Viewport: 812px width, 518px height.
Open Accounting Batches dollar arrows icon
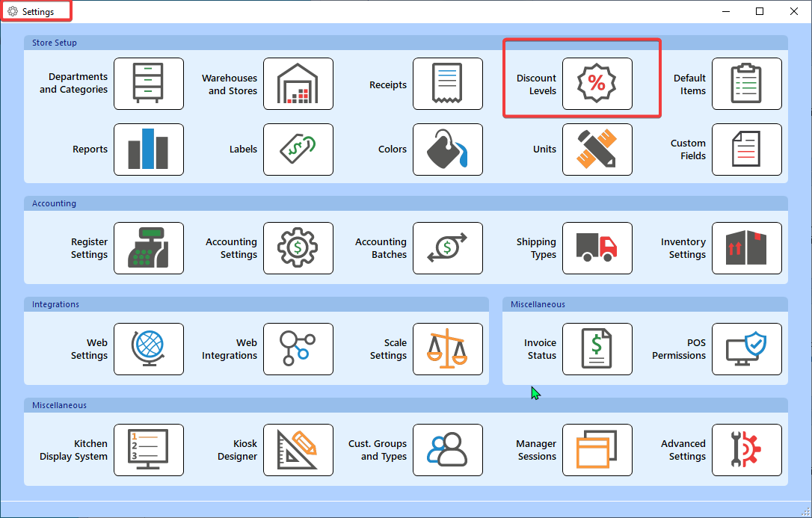tap(447, 248)
